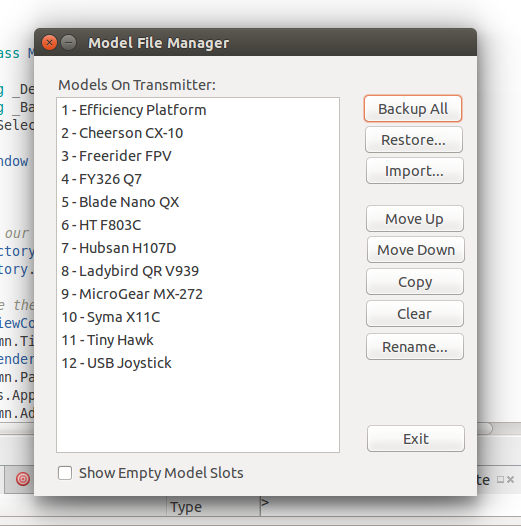
Task: Select model 4 - FY326 Q7
Action: pos(198,179)
